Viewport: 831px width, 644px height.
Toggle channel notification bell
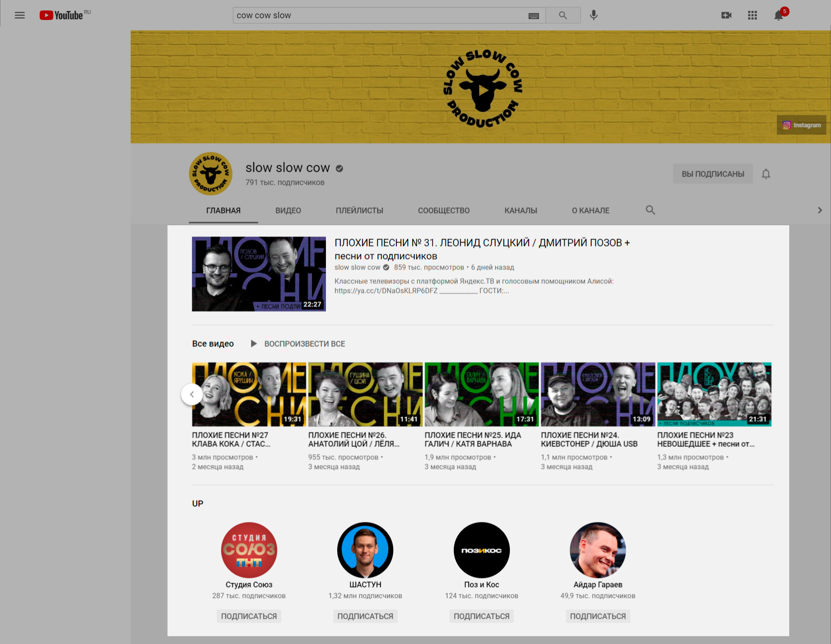pos(766,174)
